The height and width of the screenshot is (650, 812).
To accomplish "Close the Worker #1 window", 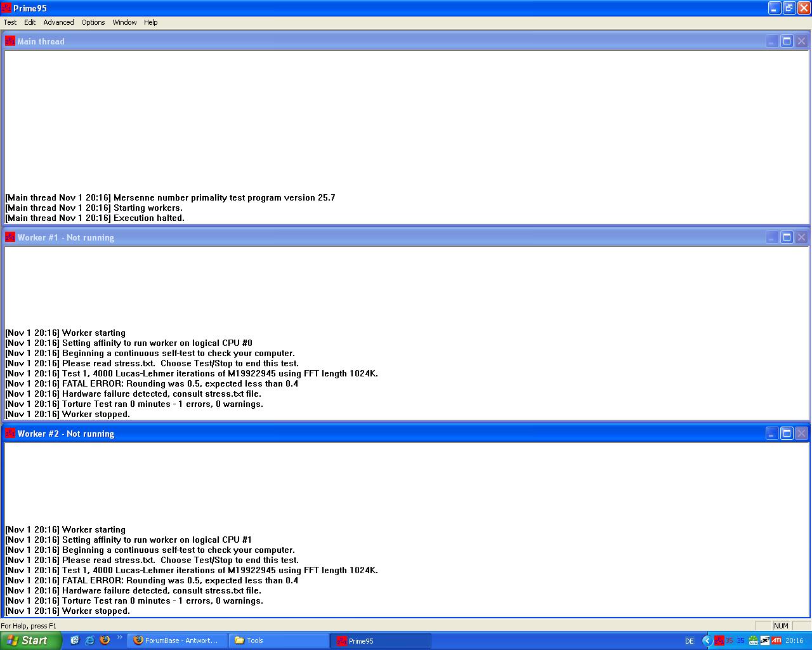I will point(801,237).
